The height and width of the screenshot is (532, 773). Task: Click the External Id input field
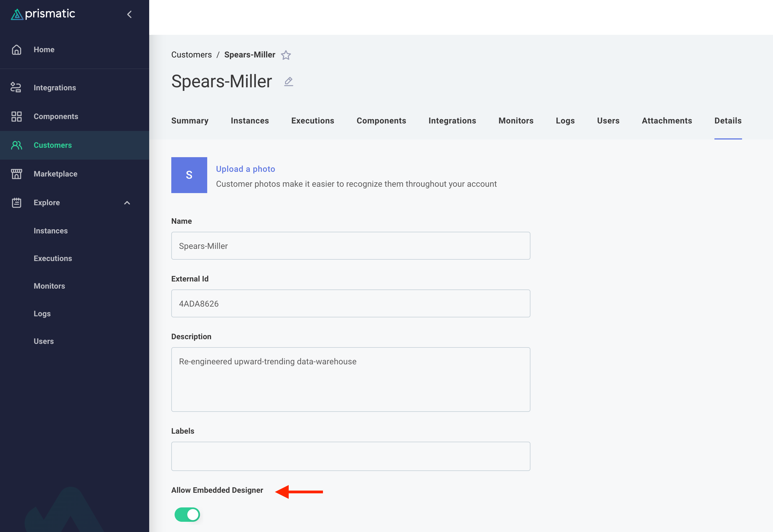(x=351, y=304)
